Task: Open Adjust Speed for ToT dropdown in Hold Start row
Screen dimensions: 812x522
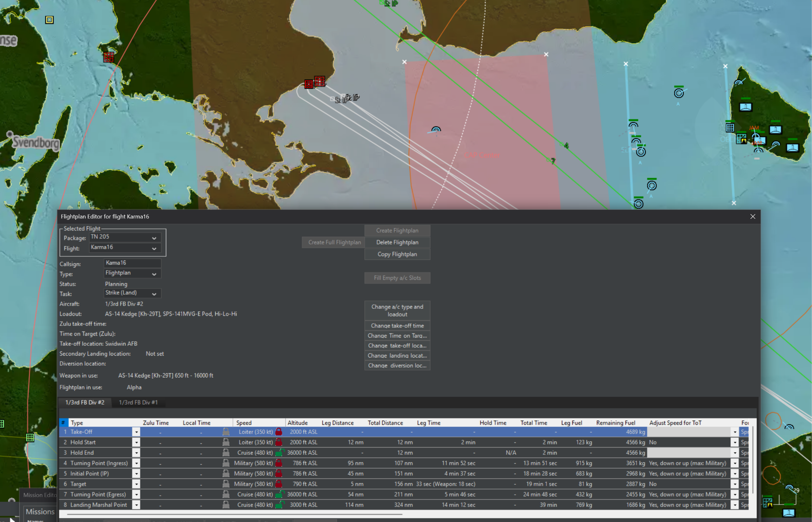Action: coord(735,442)
